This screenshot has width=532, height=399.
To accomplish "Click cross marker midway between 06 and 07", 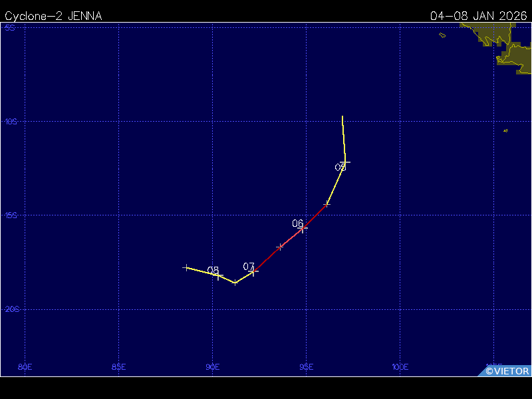I will (280, 247).
